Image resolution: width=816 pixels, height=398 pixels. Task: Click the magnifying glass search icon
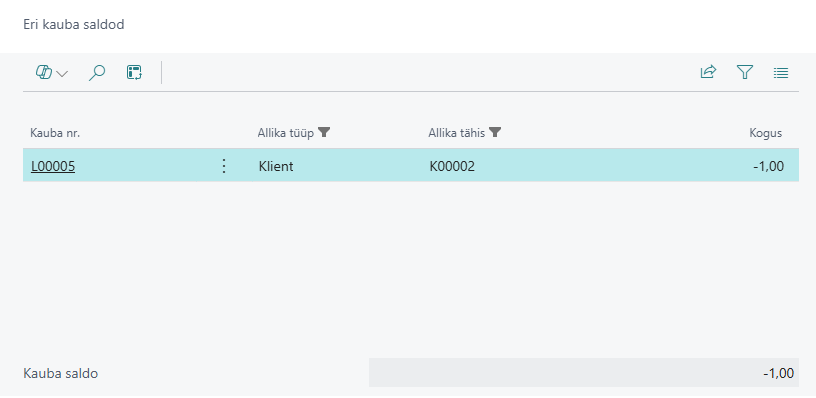tap(97, 72)
